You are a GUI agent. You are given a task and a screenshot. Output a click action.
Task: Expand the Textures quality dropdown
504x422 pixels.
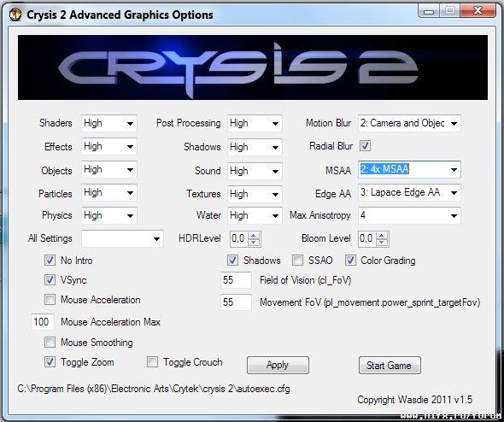point(255,194)
